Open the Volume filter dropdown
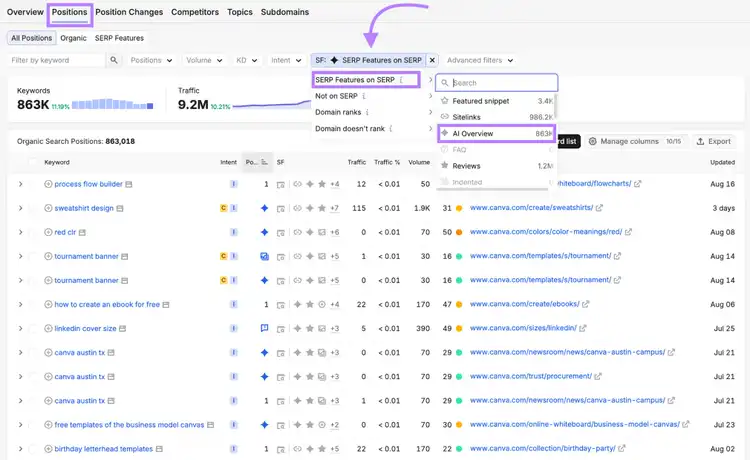Screen dimensions: 750x460 tap(204, 60)
